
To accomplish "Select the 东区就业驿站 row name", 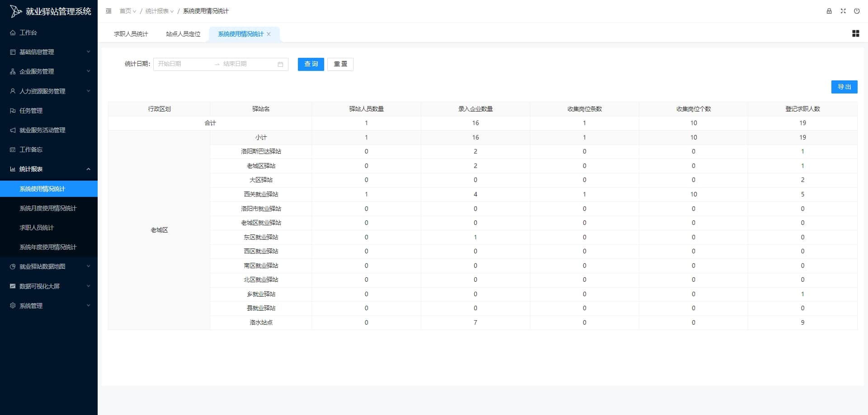I will [261, 237].
